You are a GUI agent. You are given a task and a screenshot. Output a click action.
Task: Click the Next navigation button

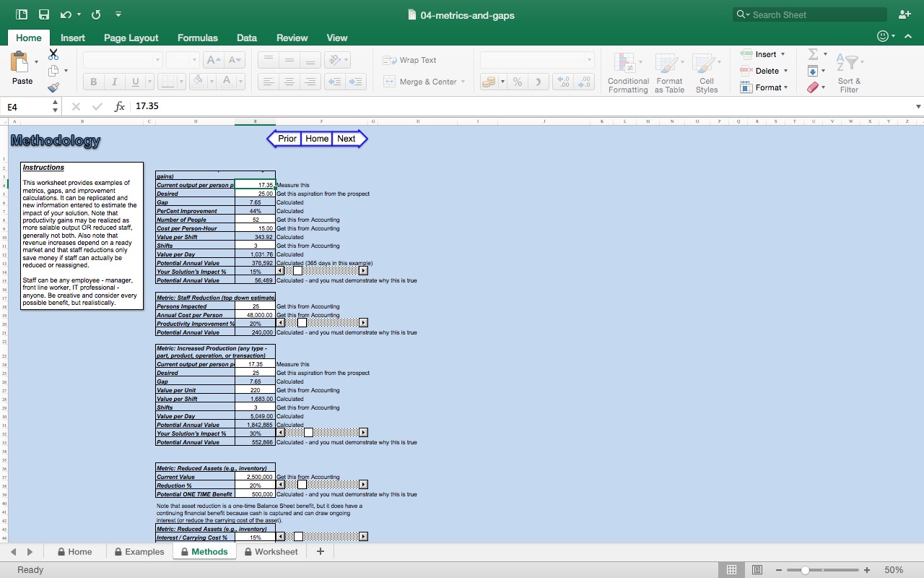346,138
